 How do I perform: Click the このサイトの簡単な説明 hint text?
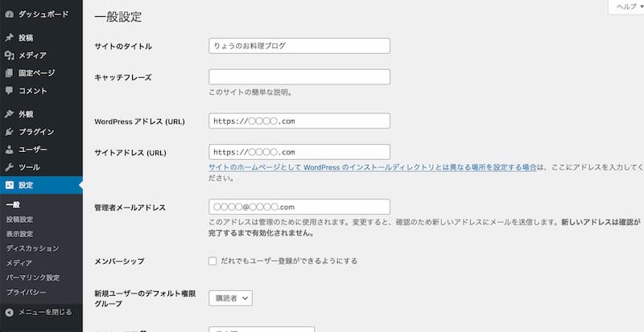250,92
